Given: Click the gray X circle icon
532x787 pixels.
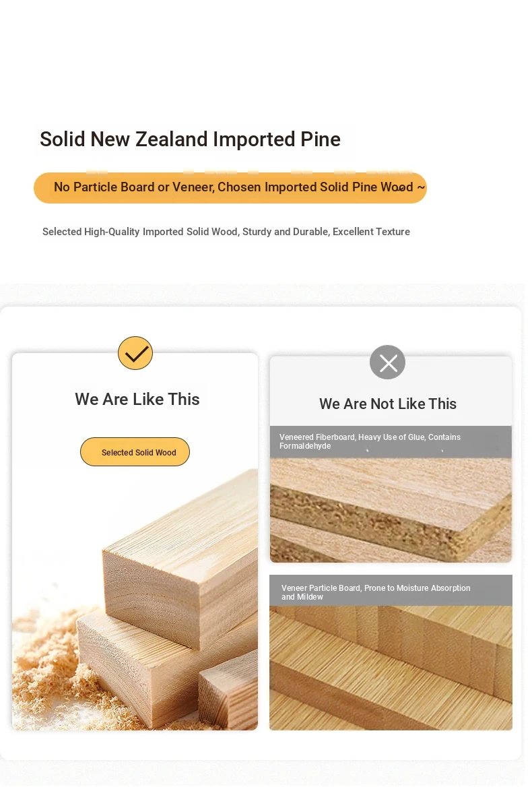Looking at the screenshot, I should 388,363.
